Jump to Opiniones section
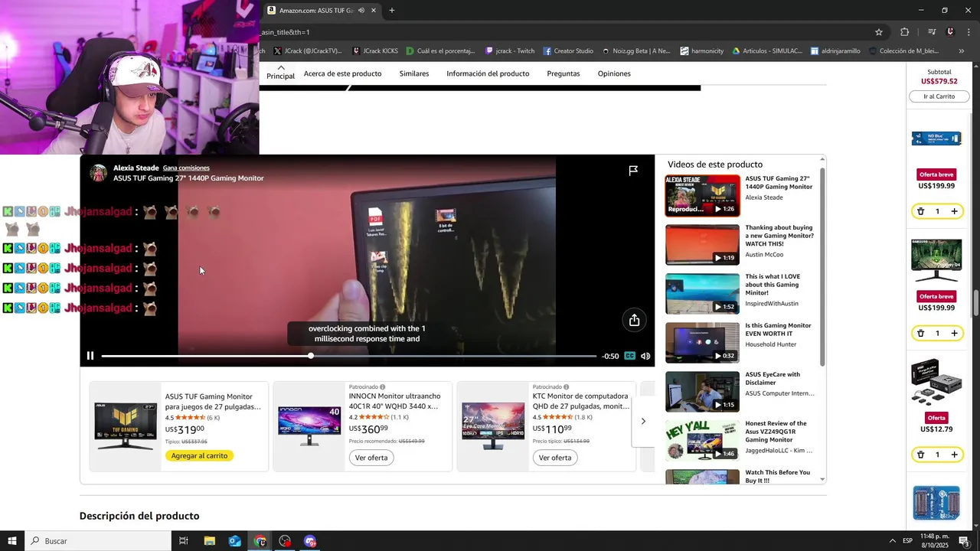This screenshot has height=551, width=980. point(614,73)
